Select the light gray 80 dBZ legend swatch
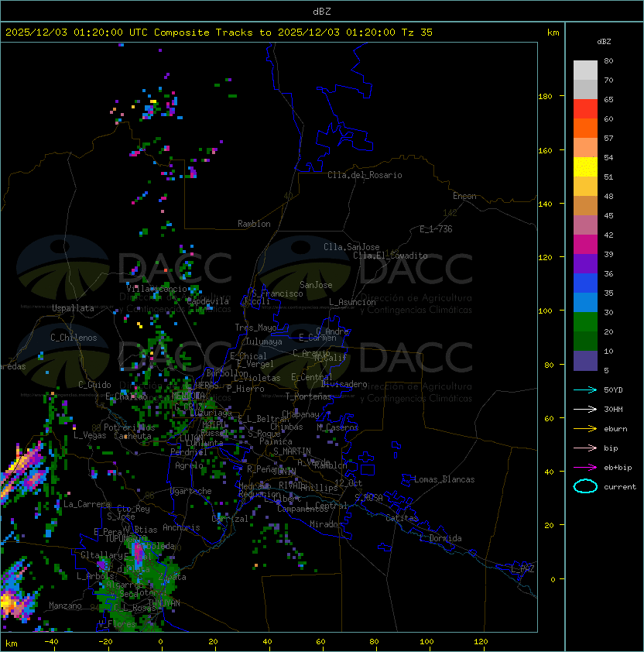 point(585,70)
